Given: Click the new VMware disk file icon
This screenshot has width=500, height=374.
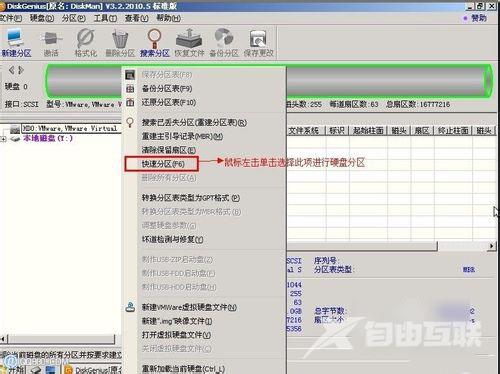Looking at the screenshot, I should click(130, 307).
